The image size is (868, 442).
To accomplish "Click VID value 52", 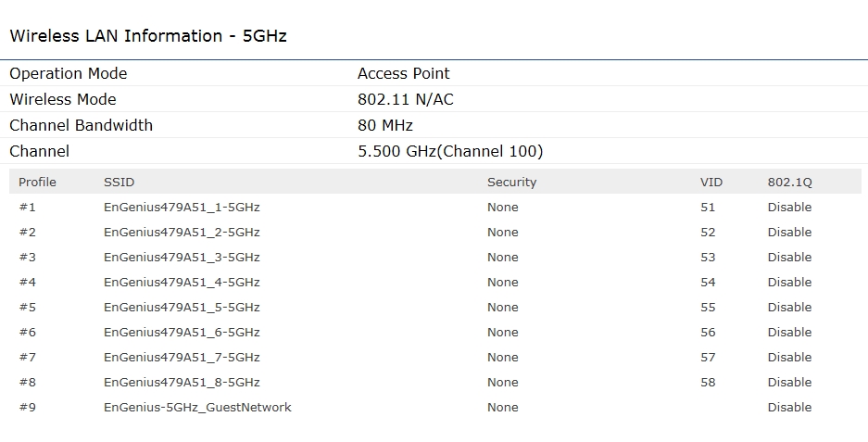I will (708, 232).
